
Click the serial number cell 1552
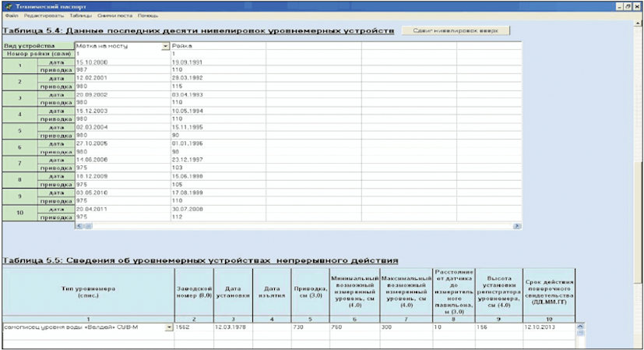(192, 327)
